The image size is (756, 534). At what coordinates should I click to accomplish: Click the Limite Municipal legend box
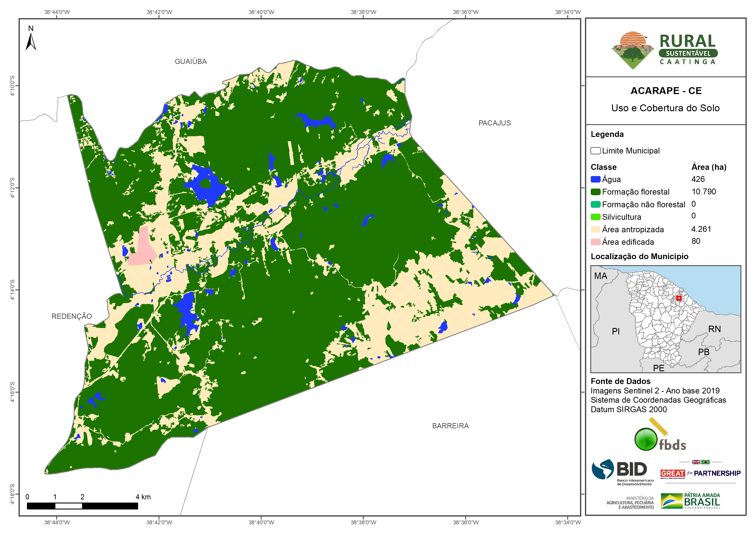pyautogui.click(x=595, y=151)
